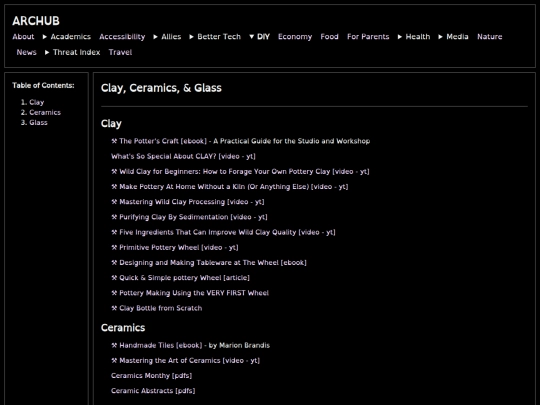Image resolution: width=540 pixels, height=405 pixels.
Task: Click the Media menu label
Action: 457,37
